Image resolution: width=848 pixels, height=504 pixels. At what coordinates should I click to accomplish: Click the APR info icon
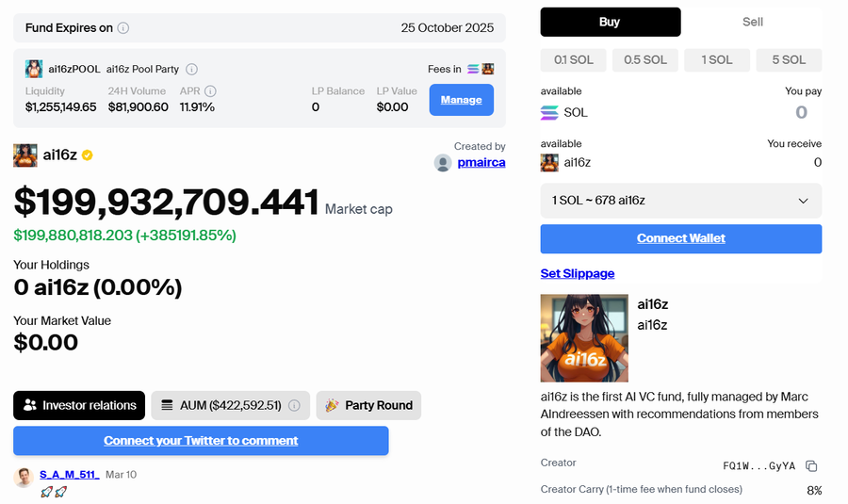pyautogui.click(x=210, y=91)
